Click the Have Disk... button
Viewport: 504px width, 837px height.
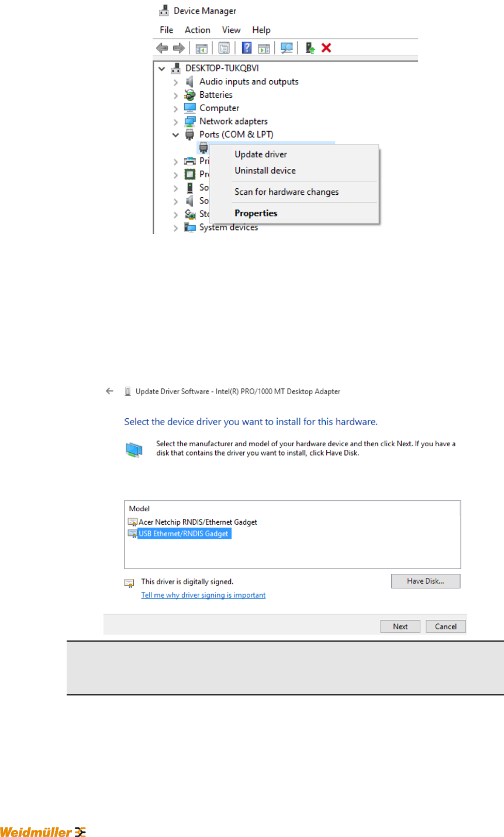point(426,581)
